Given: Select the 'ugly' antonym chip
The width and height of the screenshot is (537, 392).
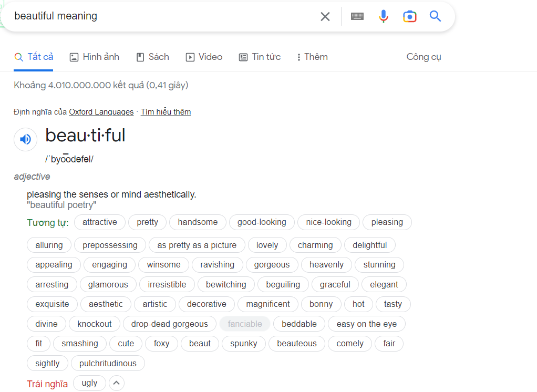Looking at the screenshot, I should (89, 383).
